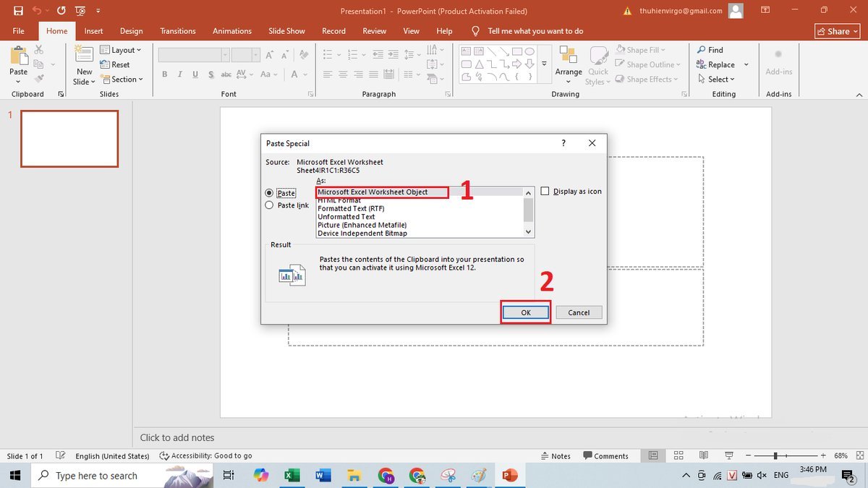Switch to Normal view
Viewport: 868px width, 488px height.
tap(653, 455)
